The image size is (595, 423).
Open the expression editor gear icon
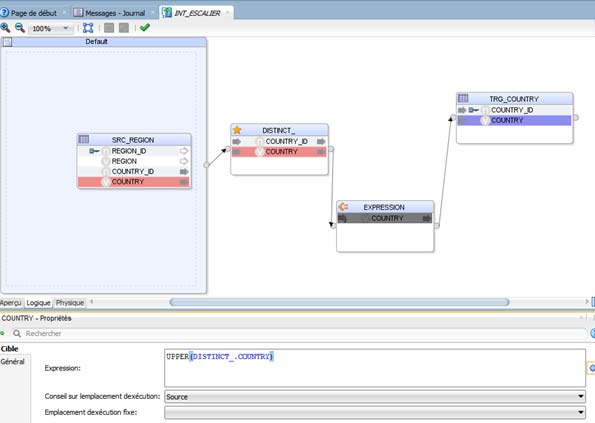point(591,368)
